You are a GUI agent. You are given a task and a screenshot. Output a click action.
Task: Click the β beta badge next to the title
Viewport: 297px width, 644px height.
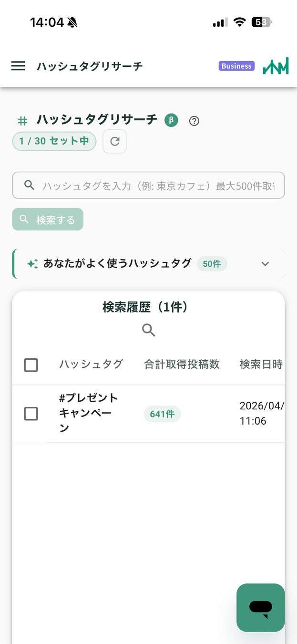pos(171,120)
